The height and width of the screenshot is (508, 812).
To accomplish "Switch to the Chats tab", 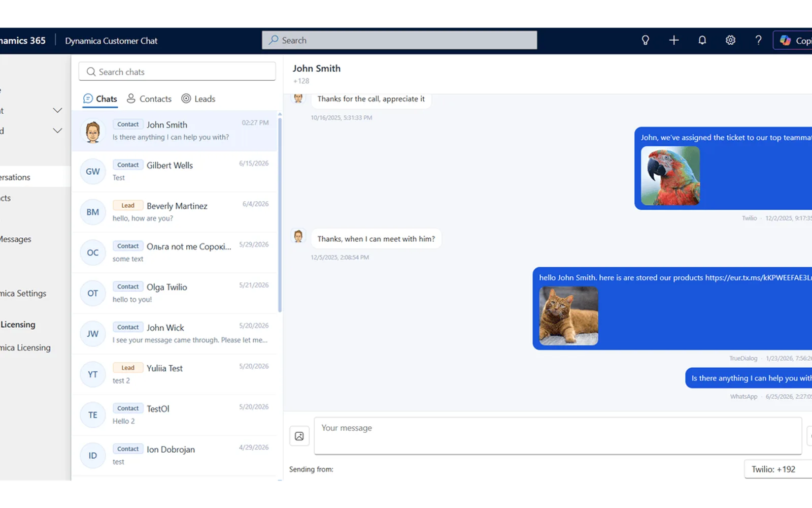I will (100, 99).
